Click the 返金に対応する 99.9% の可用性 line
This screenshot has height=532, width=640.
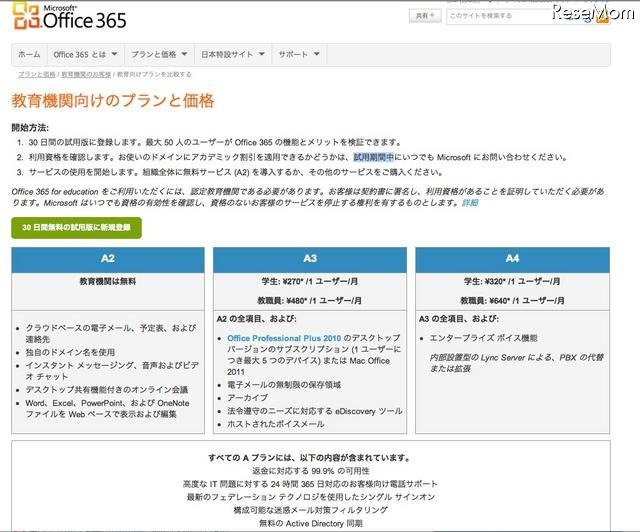tap(311, 471)
